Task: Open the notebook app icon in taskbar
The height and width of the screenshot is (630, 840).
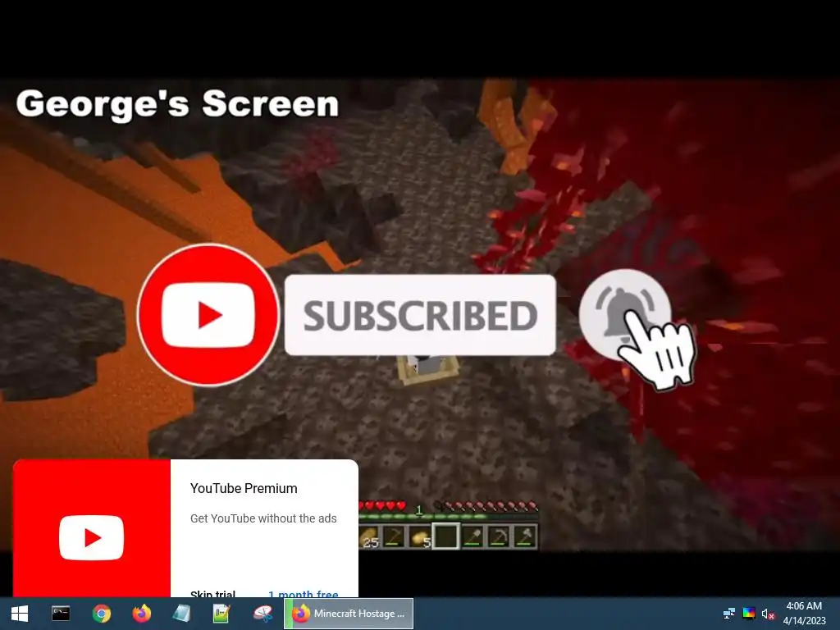Action: (x=181, y=614)
